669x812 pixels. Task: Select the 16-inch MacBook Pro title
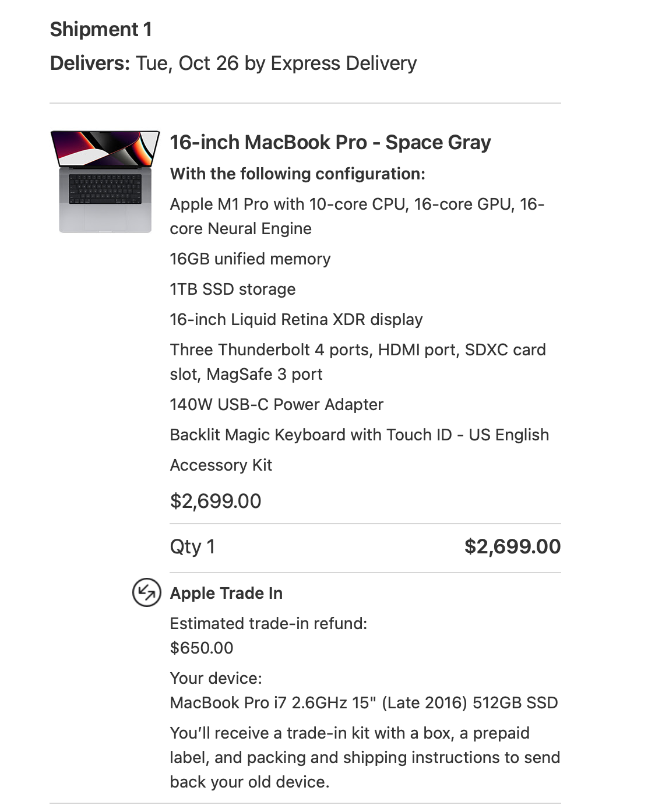click(330, 142)
